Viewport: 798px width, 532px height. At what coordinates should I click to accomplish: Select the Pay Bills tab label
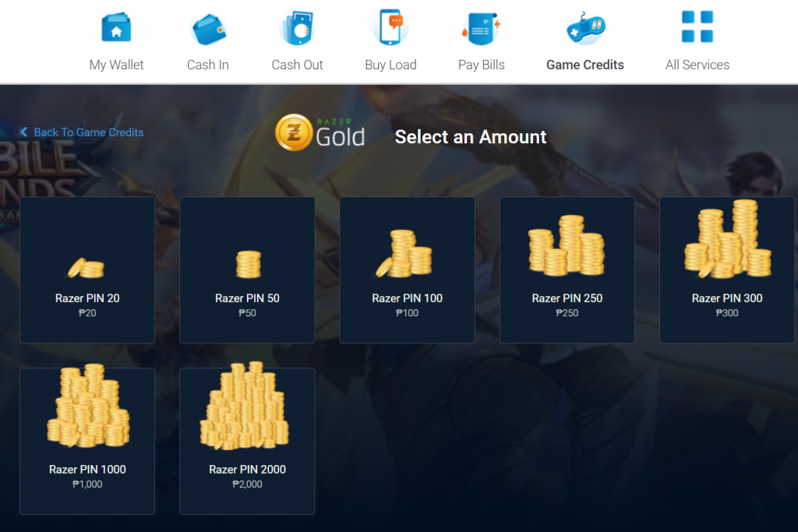482,65
